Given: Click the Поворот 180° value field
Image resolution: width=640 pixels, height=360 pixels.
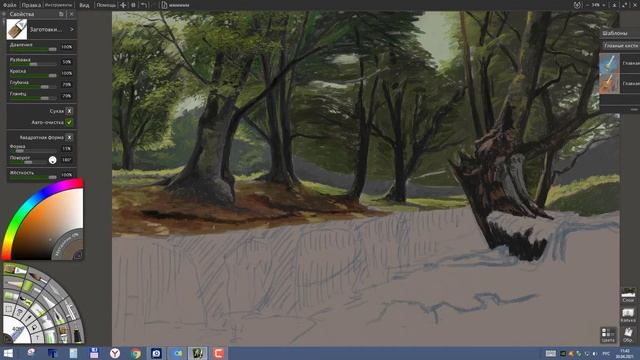Looking at the screenshot, I should [x=67, y=160].
